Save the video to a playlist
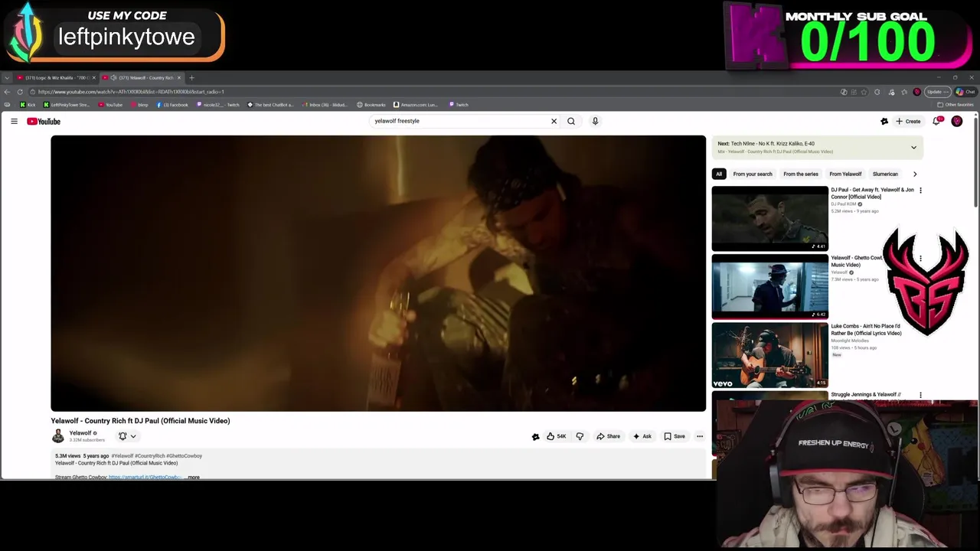The width and height of the screenshot is (980, 551). [x=675, y=436]
